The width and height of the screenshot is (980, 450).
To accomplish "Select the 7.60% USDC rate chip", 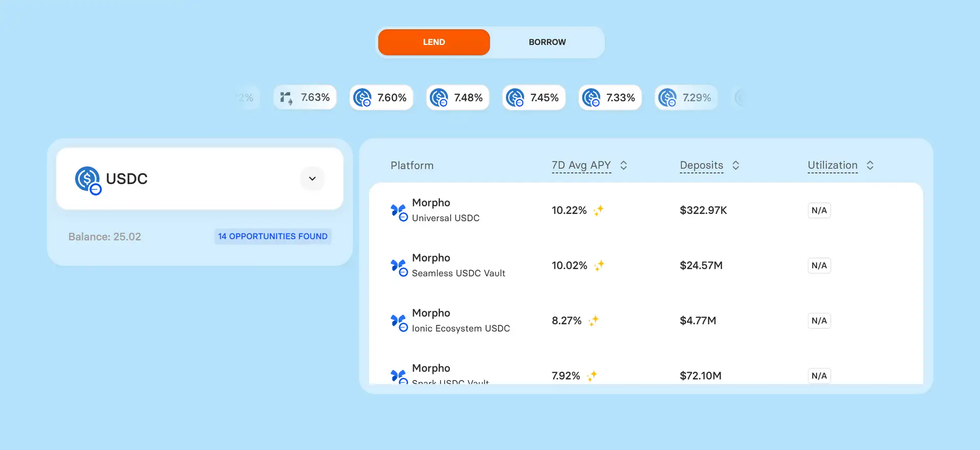I will [381, 98].
